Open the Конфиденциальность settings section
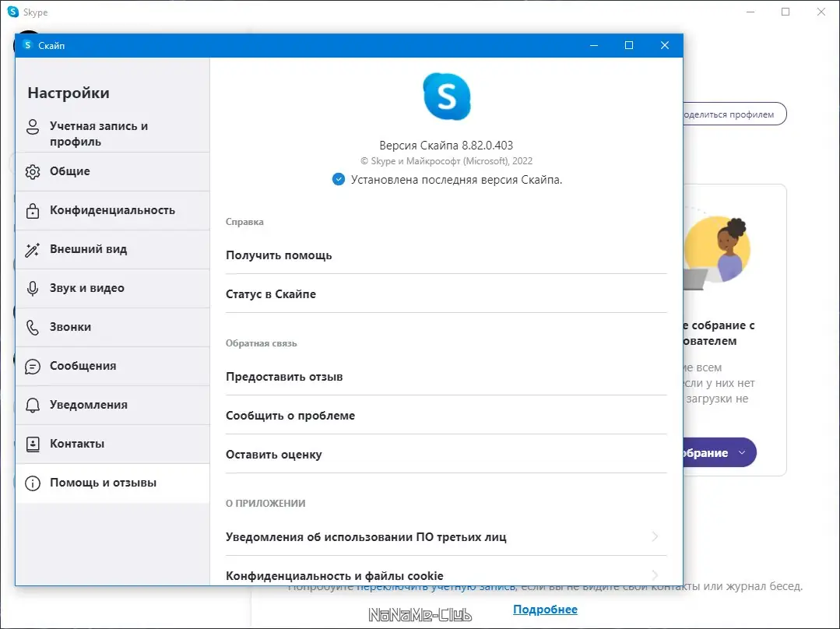 click(113, 210)
